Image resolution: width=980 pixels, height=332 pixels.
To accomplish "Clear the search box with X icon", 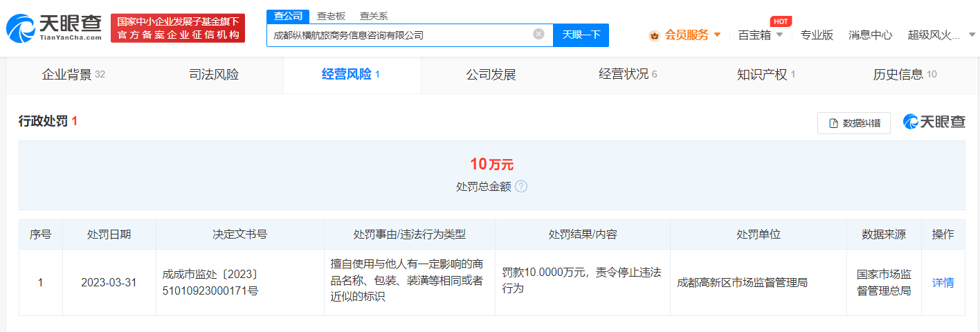I will 538,34.
